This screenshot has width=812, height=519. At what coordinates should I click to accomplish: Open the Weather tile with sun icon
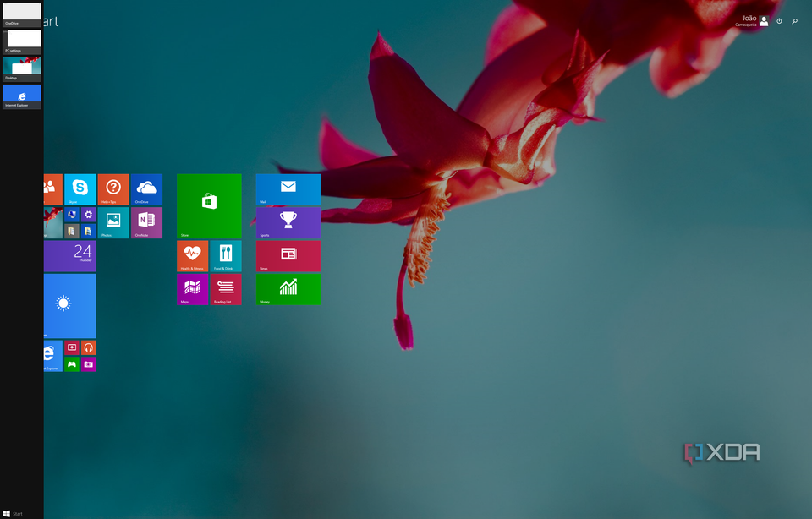(70, 306)
